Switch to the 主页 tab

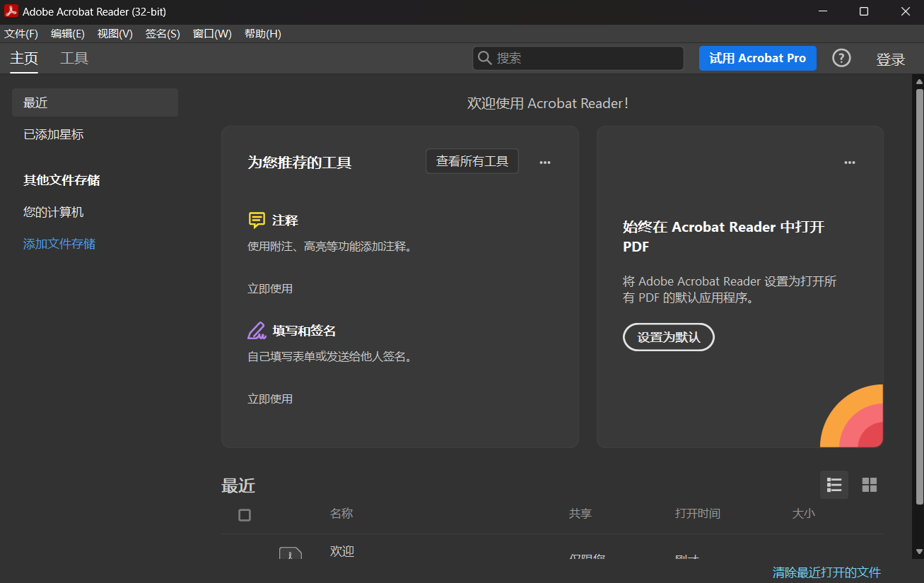tap(24, 59)
